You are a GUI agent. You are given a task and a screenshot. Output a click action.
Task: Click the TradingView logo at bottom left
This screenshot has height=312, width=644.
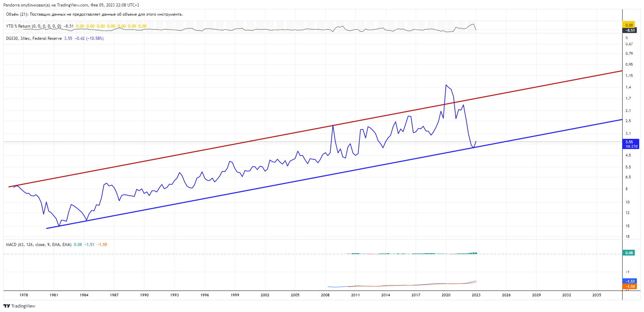click(19, 306)
